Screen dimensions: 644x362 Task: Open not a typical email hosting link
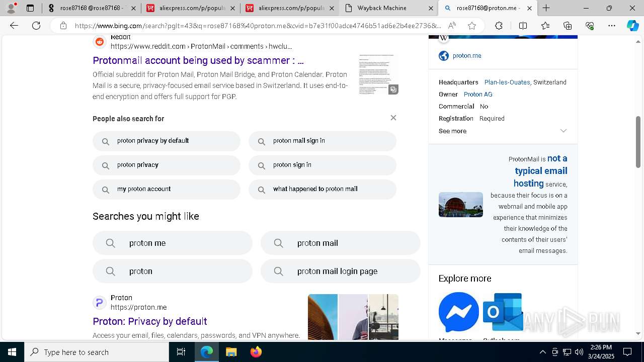[540, 171]
